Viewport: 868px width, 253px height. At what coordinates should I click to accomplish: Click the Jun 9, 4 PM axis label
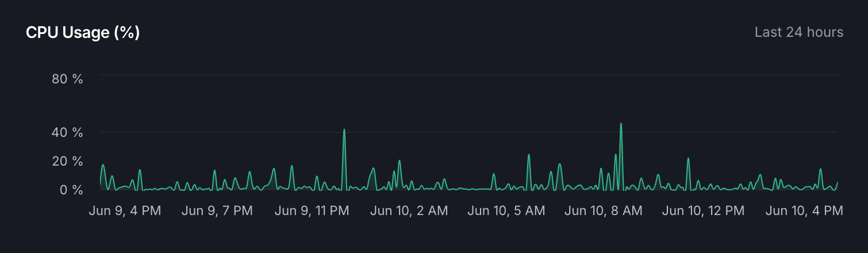125,211
